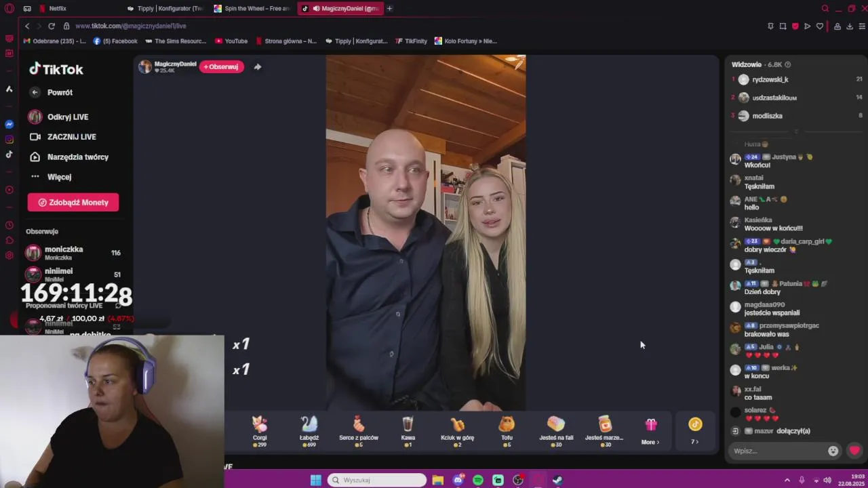
Task: Open browser downloads icon
Action: click(x=849, y=26)
